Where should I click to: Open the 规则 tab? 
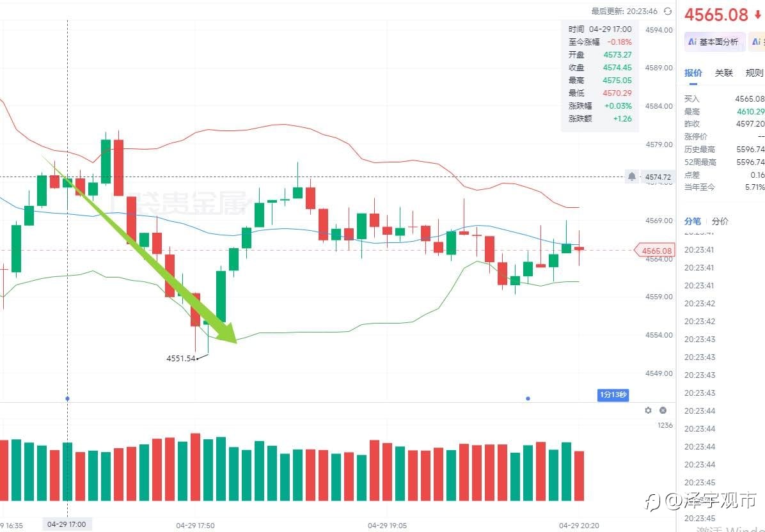pyautogui.click(x=754, y=73)
